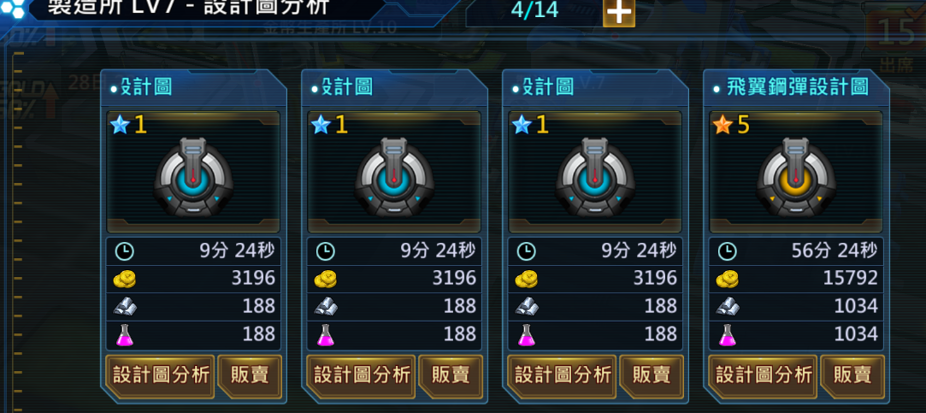
Task: Click 販賣 button on first card
Action: click(x=250, y=376)
